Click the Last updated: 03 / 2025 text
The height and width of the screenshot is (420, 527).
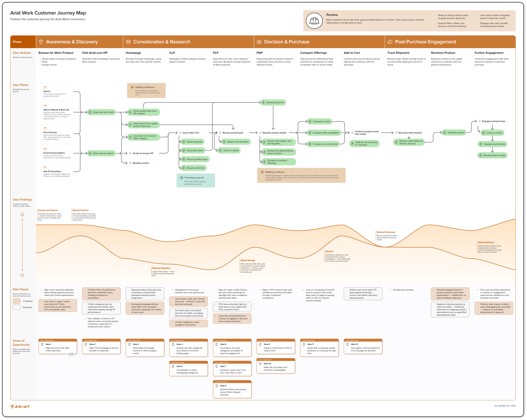(x=505, y=406)
